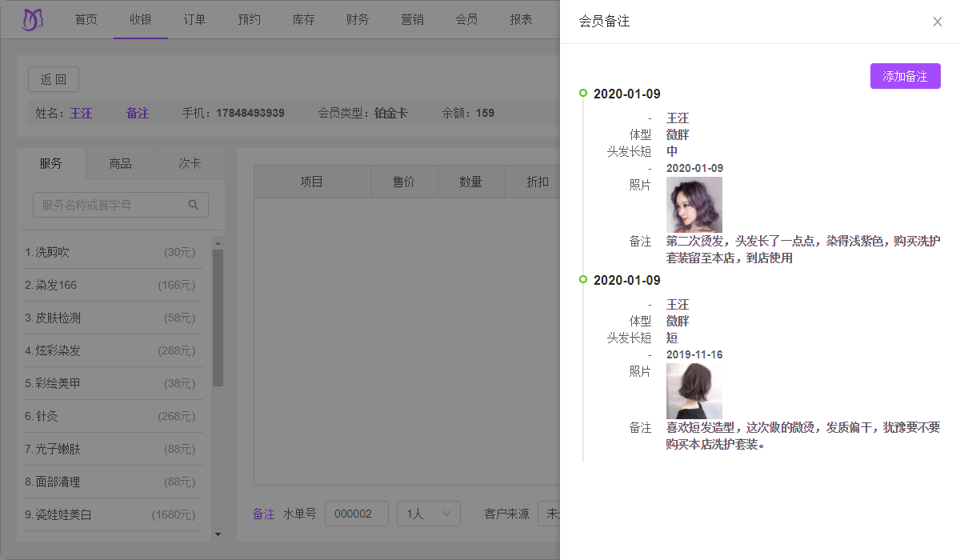This screenshot has height=560, width=960.
Task: Go to the 会员 menu
Action: 466,19
